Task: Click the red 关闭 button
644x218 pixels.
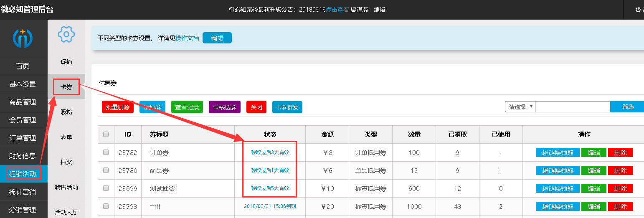Action: click(256, 107)
